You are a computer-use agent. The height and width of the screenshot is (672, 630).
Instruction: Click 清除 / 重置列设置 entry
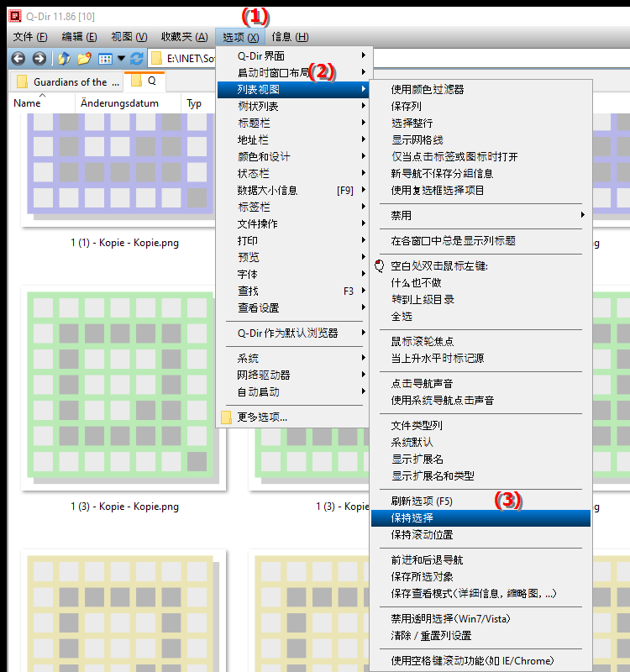pyautogui.click(x=480, y=635)
